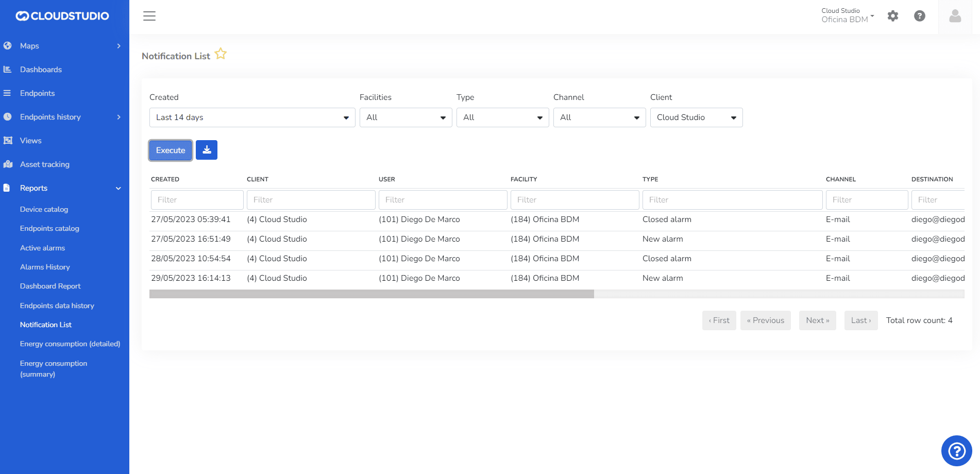Open the Created date range dropdown
980x474 pixels.
(x=252, y=117)
